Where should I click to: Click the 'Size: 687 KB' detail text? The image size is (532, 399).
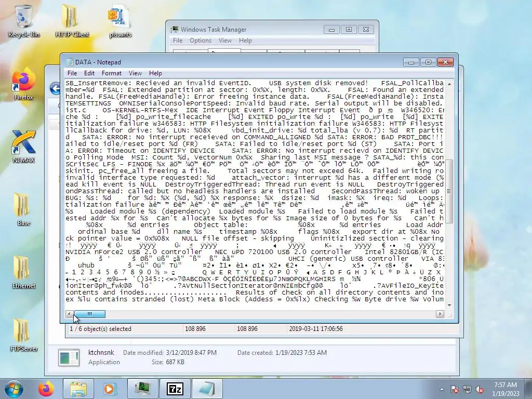(x=168, y=362)
